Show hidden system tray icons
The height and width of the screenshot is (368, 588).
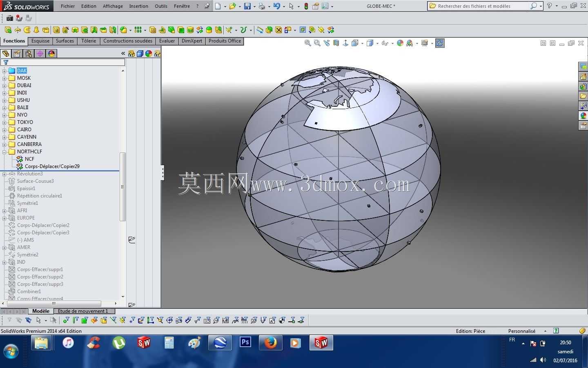523,344
